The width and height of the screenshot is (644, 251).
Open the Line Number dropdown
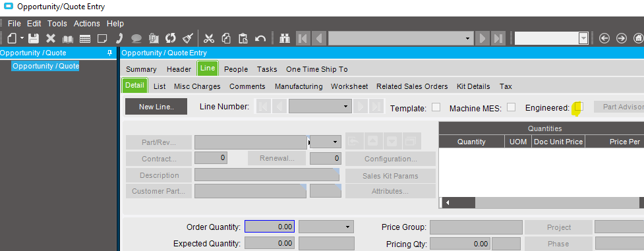pos(320,107)
